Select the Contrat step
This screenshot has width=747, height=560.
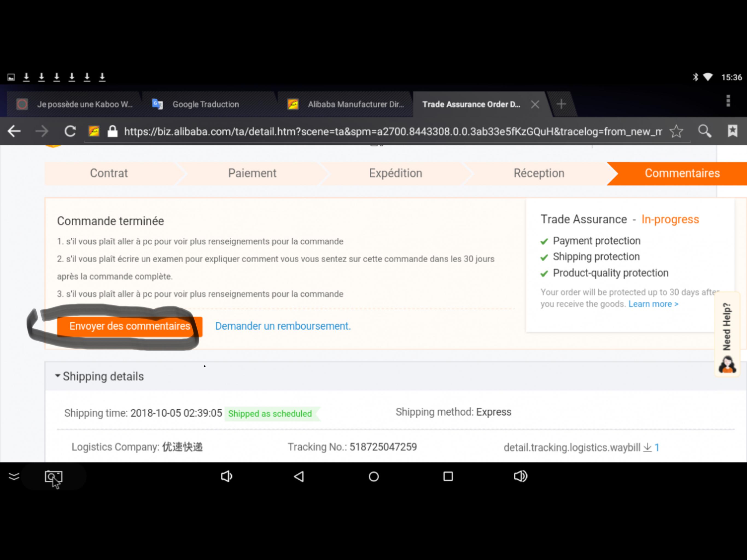tap(109, 173)
